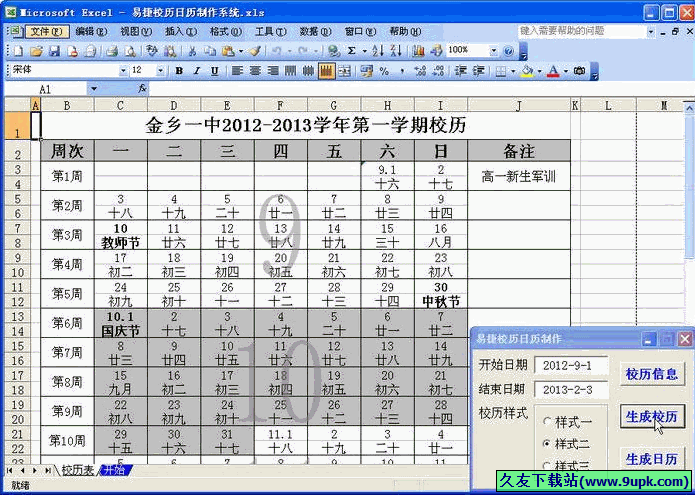The image size is (695, 495).
Task: Sort ascending A to Z
Action: [378, 51]
